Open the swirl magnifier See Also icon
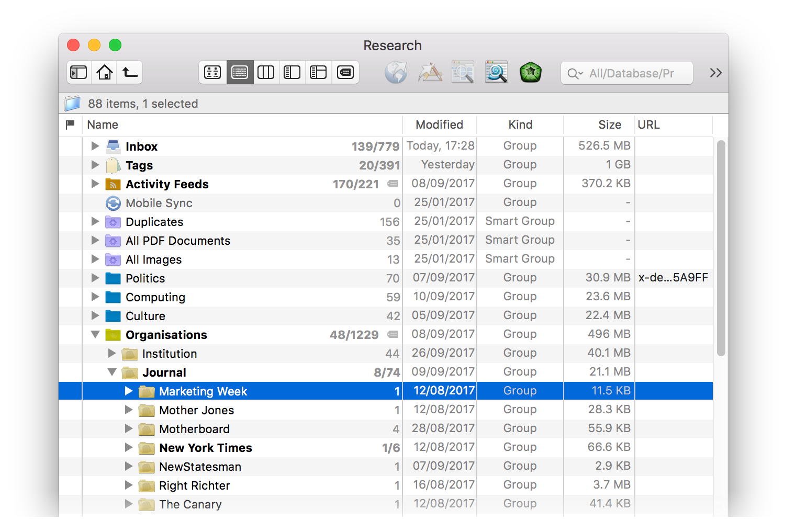The image size is (807, 532). click(496, 72)
